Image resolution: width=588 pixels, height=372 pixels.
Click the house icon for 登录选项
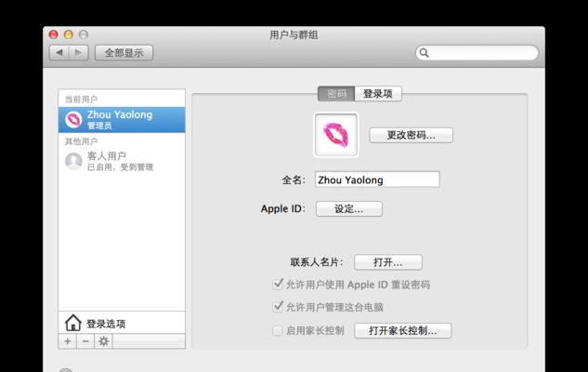[x=73, y=323]
